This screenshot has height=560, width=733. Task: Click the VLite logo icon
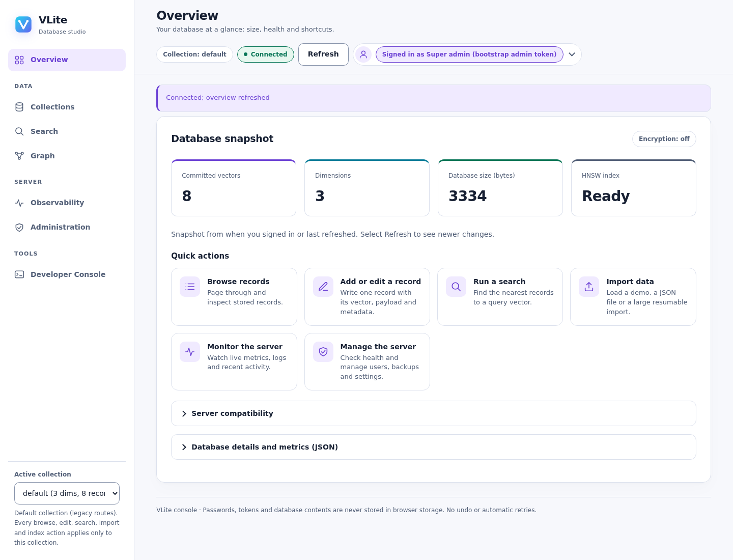[23, 24]
